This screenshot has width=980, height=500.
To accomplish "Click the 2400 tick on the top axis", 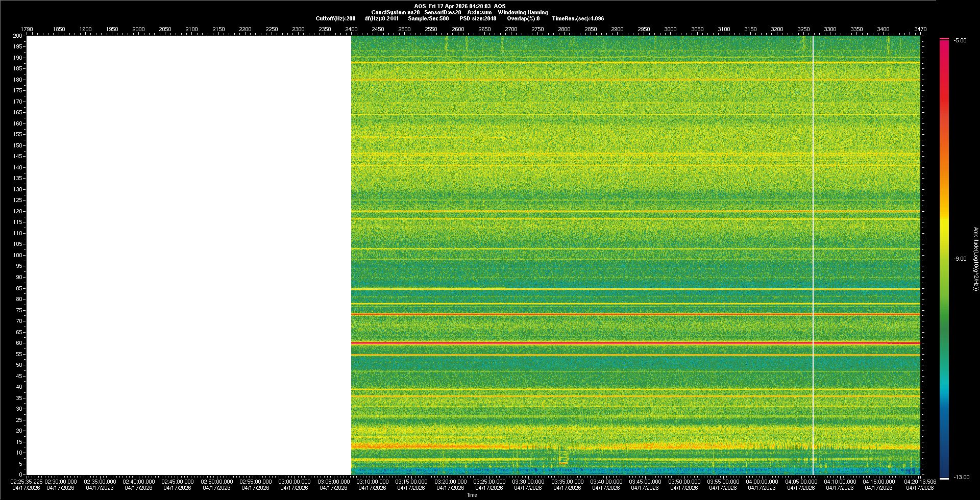I will click(x=351, y=29).
